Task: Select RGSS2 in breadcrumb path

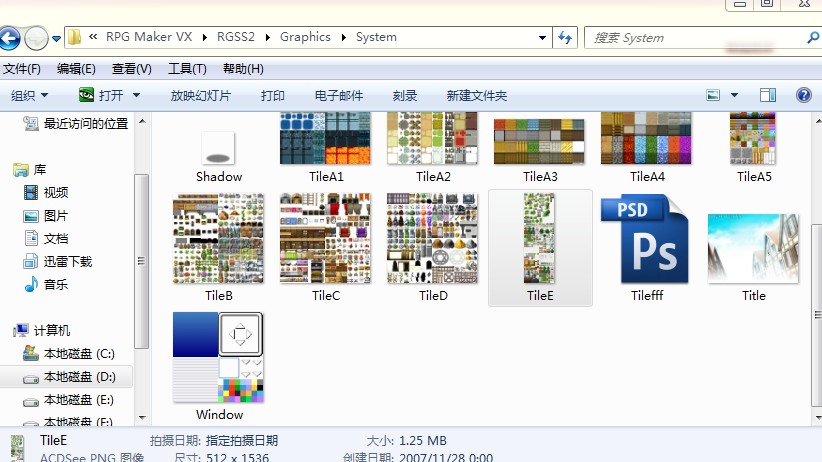Action: [x=236, y=37]
